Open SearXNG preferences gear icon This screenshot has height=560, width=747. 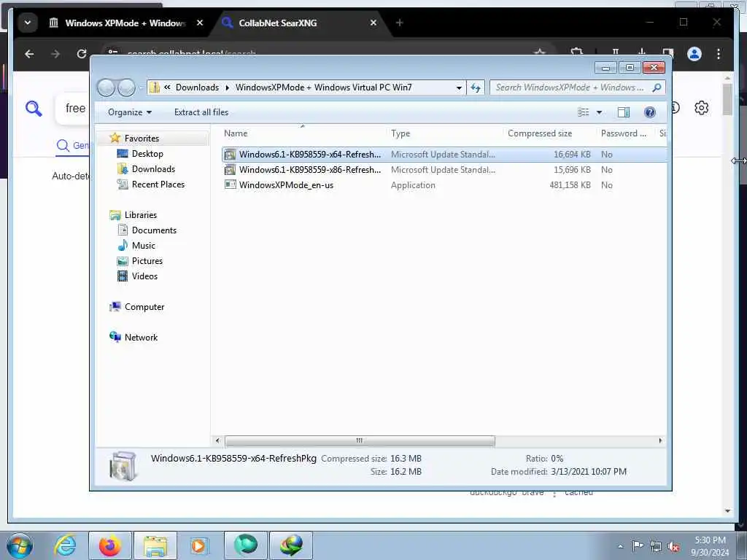pyautogui.click(x=701, y=108)
